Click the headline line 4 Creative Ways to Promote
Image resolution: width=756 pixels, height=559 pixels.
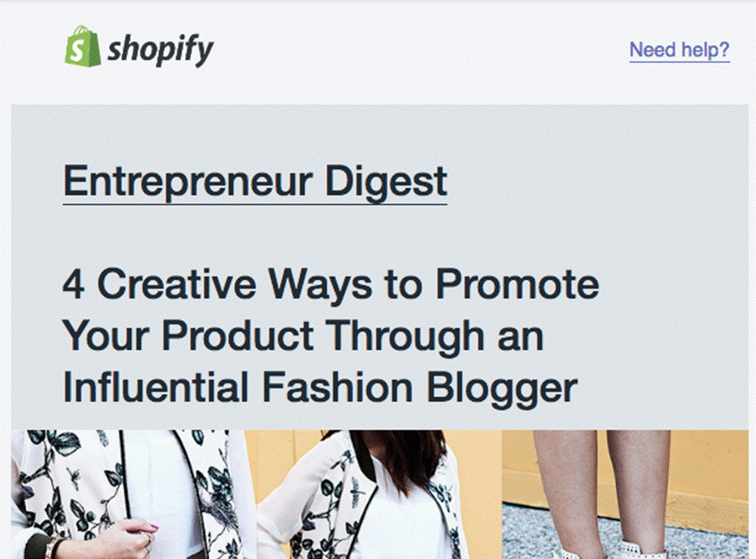coord(331,286)
